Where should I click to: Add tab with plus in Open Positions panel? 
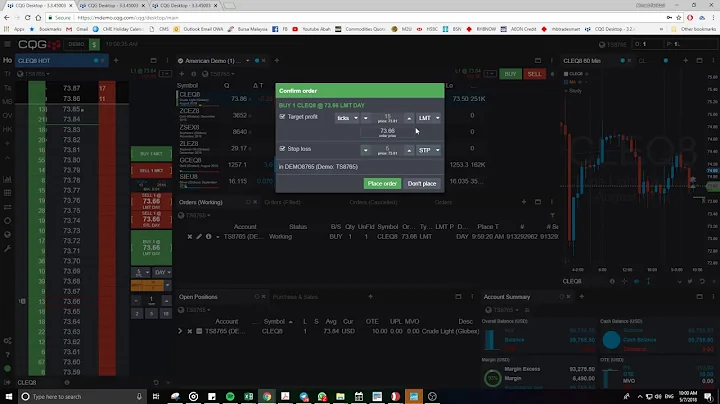[x=370, y=297]
